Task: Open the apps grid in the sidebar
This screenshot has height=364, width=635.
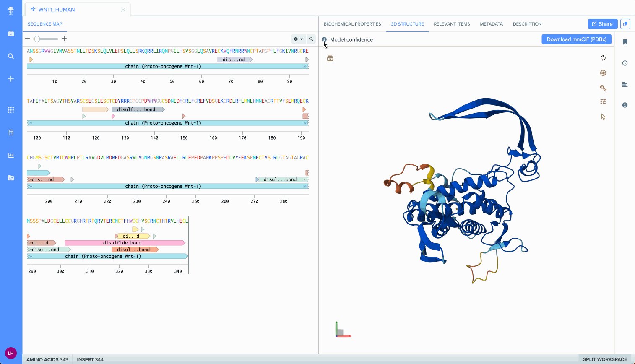Action: pos(10,110)
